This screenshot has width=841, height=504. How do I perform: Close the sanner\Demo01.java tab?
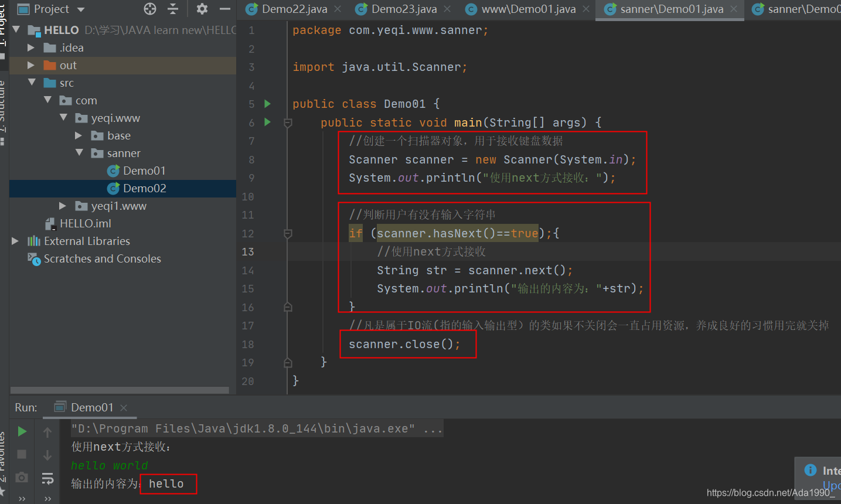(x=734, y=9)
